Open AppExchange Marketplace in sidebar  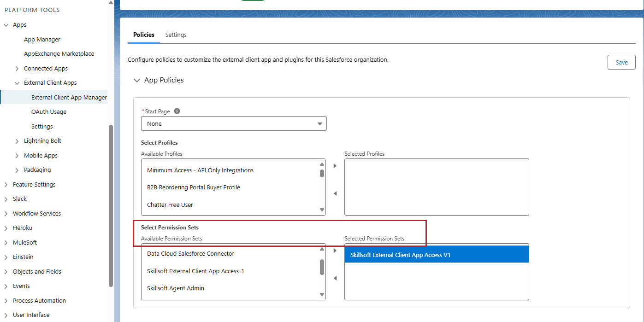pyautogui.click(x=59, y=54)
